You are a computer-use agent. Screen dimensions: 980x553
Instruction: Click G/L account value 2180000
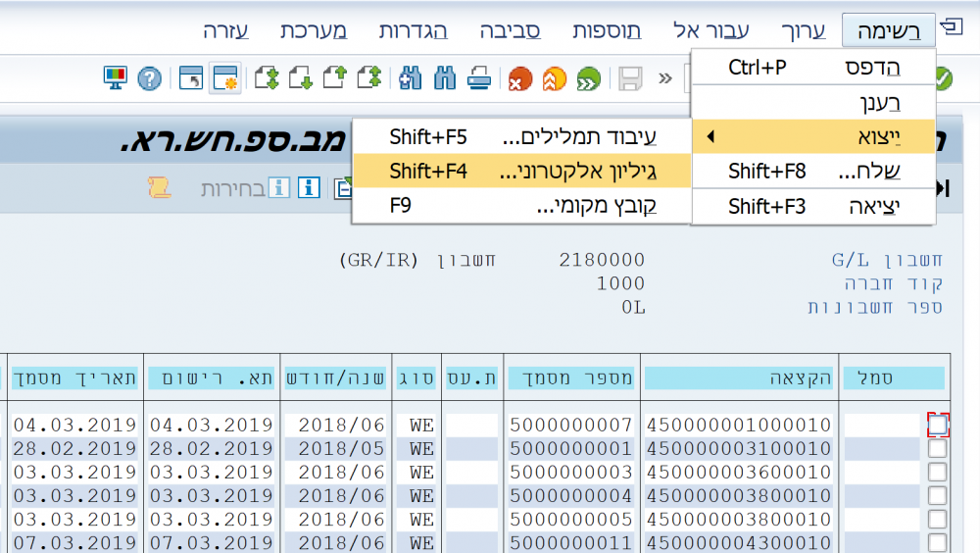pyautogui.click(x=602, y=260)
